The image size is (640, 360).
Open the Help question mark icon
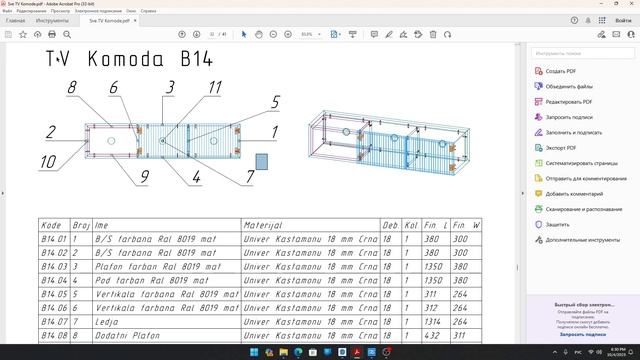click(574, 20)
